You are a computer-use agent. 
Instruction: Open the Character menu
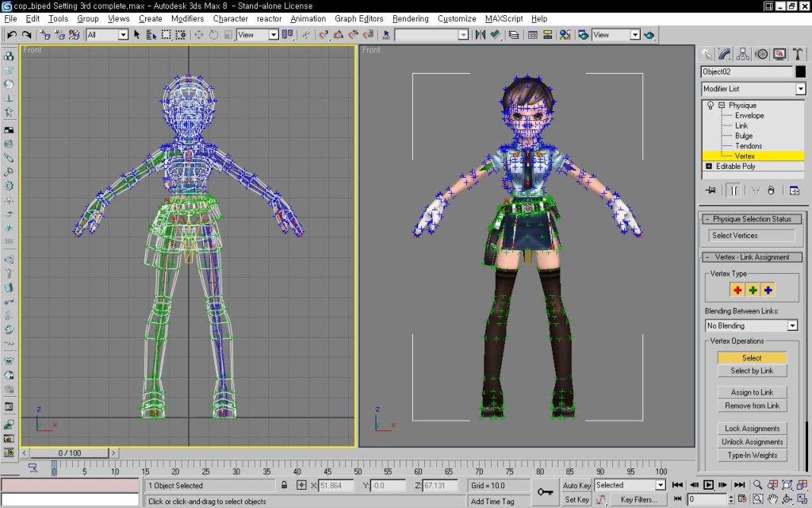[x=231, y=19]
